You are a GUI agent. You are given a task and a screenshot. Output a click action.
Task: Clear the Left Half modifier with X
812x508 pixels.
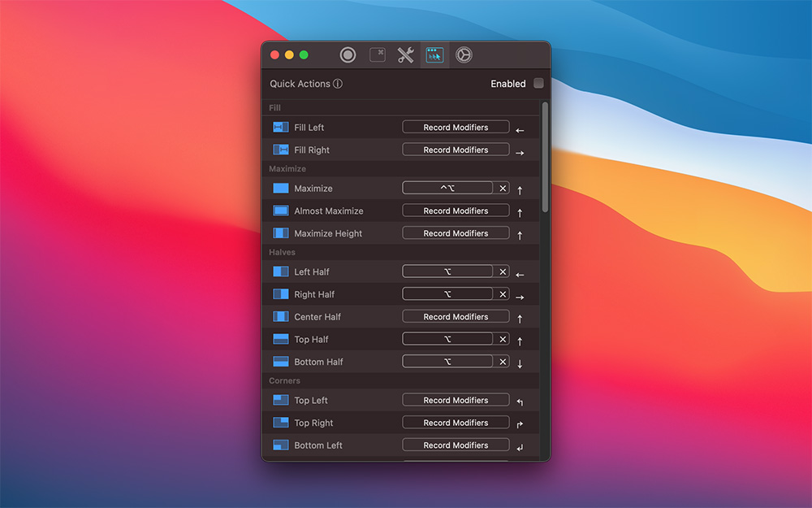tap(503, 271)
